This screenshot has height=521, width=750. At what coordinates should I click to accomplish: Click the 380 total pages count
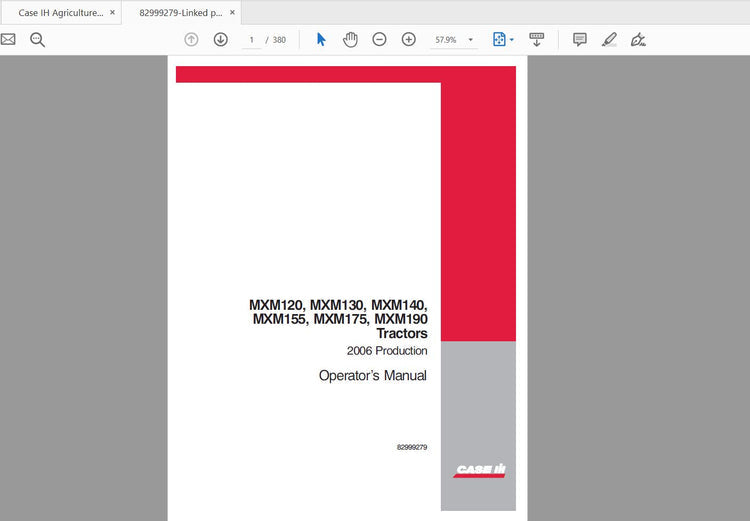(x=279, y=40)
